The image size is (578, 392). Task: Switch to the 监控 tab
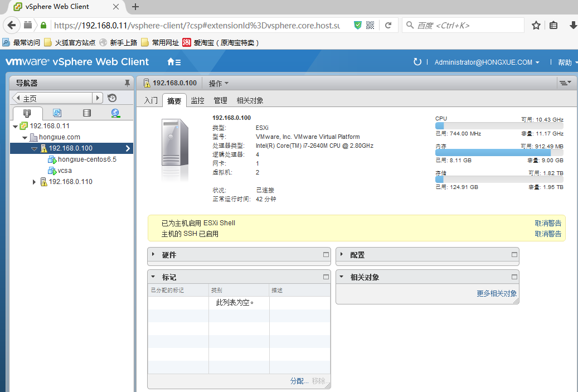[197, 100]
